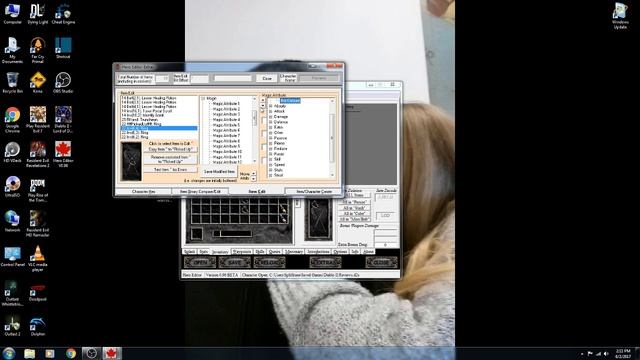Open the My Documents desktop icon

12,51
